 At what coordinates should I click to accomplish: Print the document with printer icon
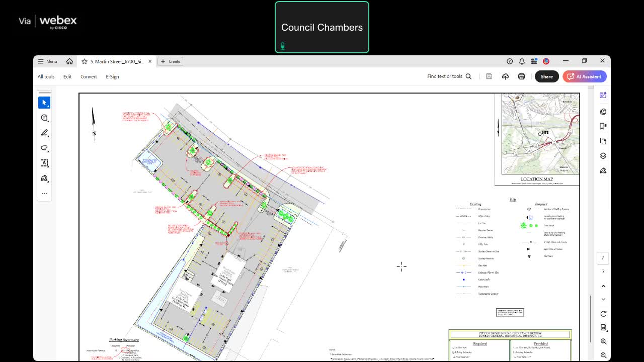(521, 76)
